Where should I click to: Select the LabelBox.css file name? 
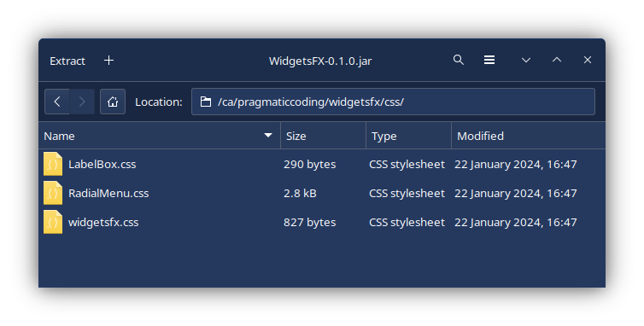click(102, 164)
